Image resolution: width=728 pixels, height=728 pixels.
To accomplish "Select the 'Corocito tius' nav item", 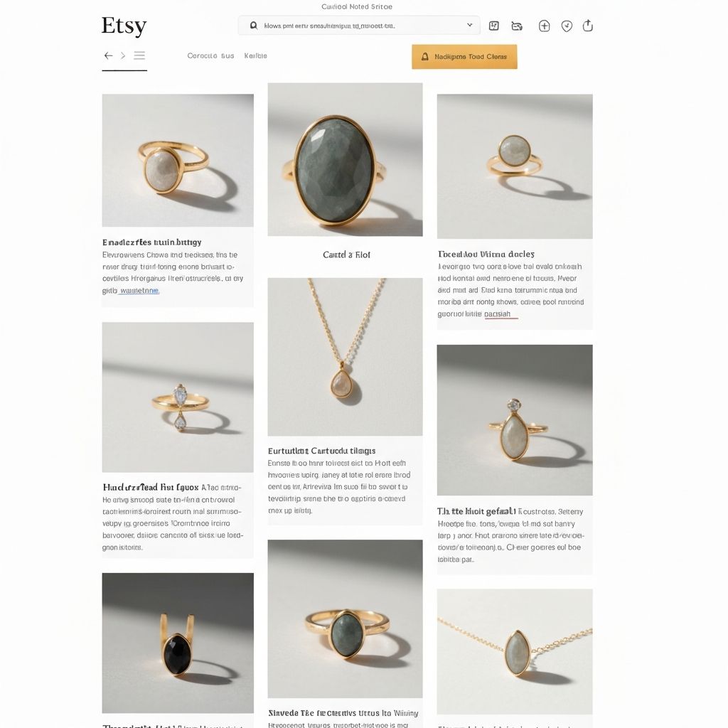I will tap(210, 55).
